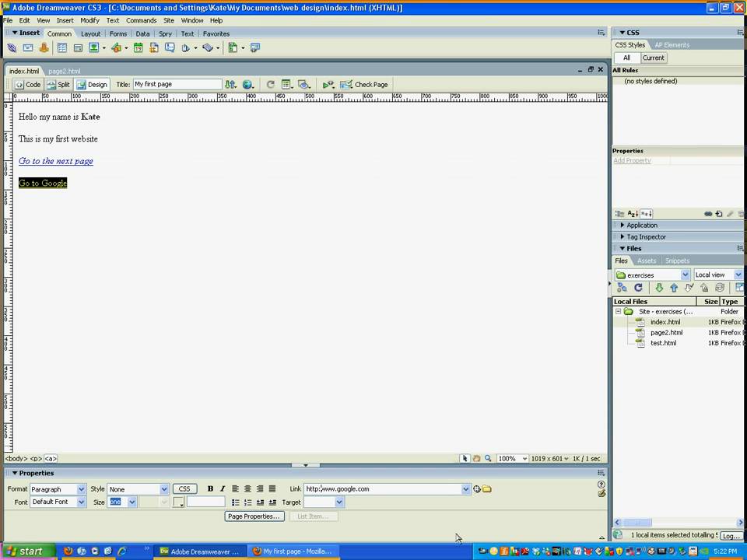Screen dimensions: 747x560
Task: Click the Title input field
Action: [x=177, y=84]
